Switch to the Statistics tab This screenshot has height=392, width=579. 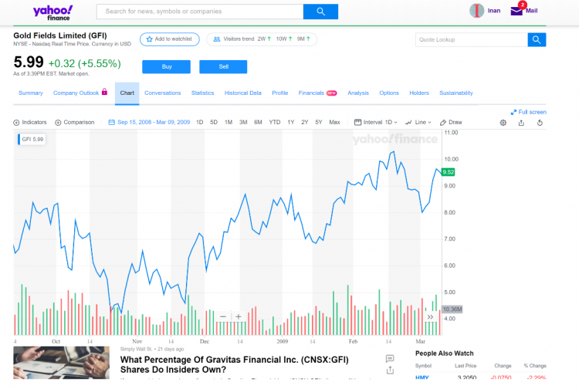pyautogui.click(x=202, y=93)
